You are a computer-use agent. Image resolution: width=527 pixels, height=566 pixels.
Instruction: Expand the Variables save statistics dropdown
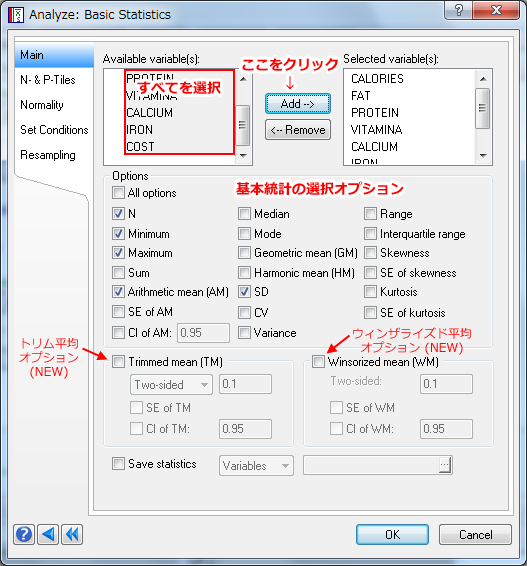tap(256, 466)
